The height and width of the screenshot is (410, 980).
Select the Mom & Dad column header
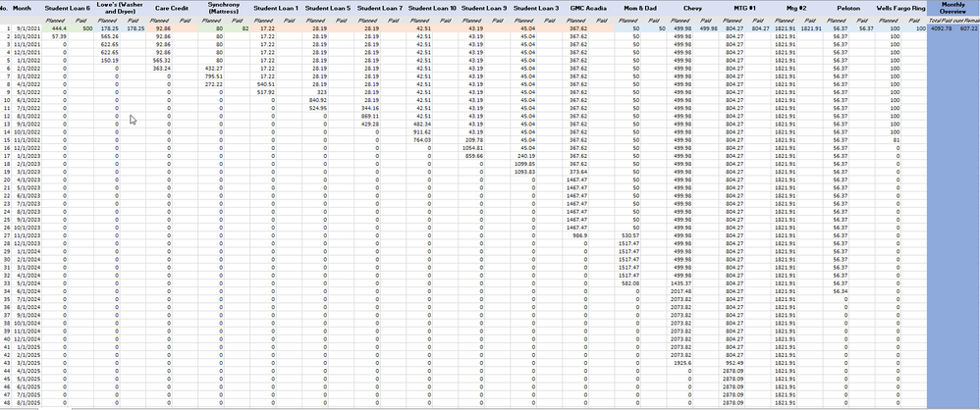pyautogui.click(x=640, y=9)
